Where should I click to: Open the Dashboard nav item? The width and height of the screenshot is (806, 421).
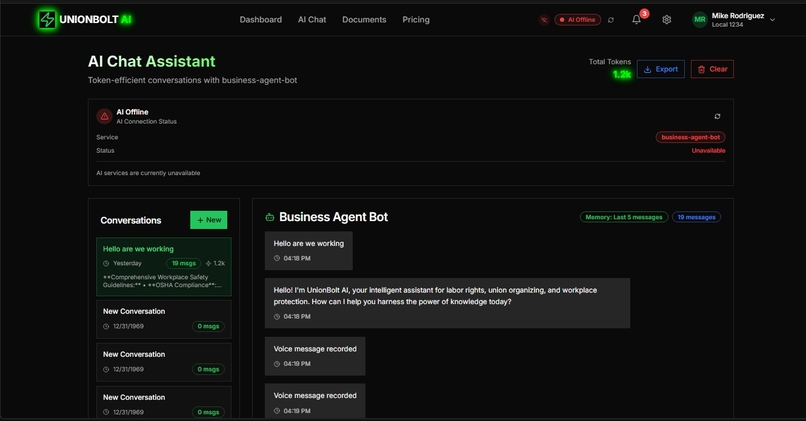261,20
